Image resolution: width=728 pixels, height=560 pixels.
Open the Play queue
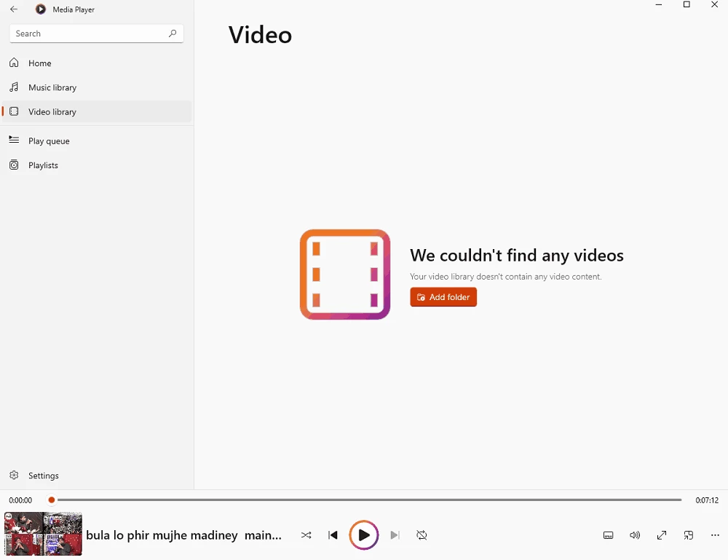click(x=49, y=141)
